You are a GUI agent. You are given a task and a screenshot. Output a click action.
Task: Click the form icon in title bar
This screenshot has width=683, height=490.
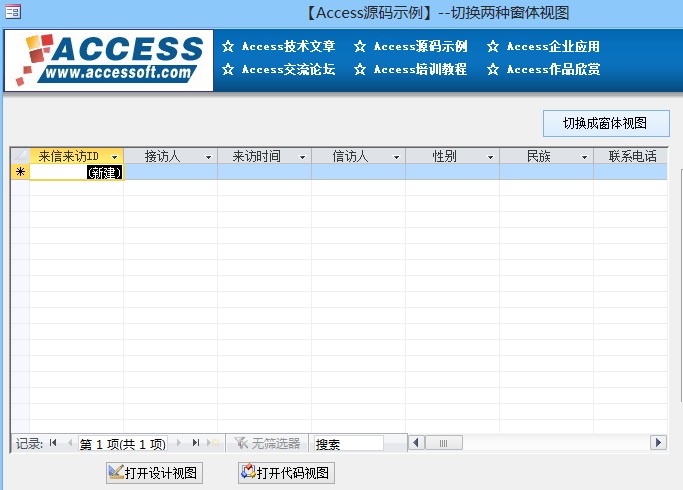pyautogui.click(x=13, y=11)
